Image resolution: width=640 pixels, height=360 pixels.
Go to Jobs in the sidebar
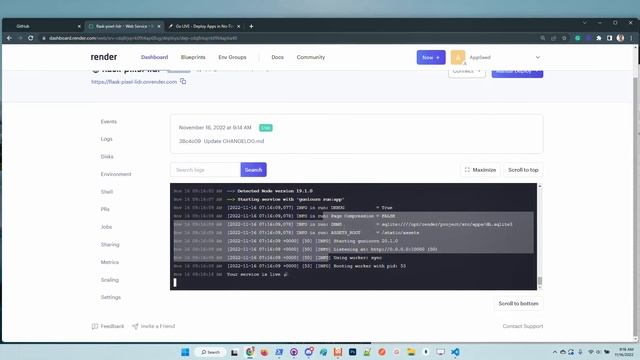click(106, 227)
